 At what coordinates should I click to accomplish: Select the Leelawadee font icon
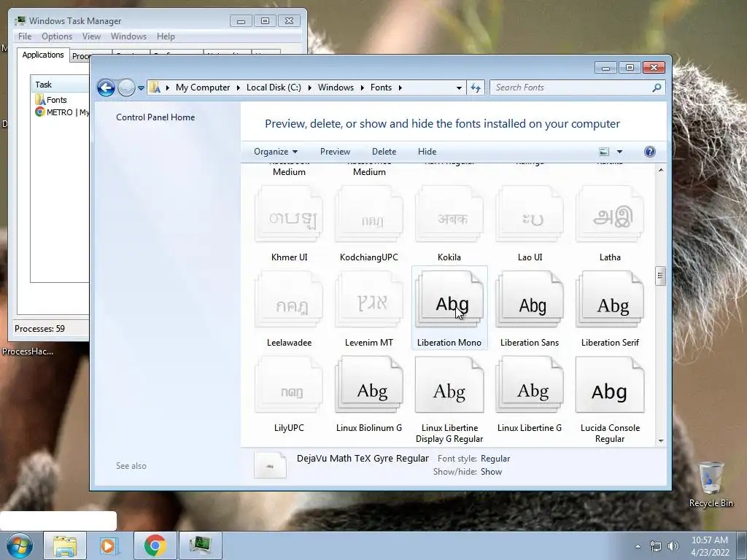pos(289,300)
